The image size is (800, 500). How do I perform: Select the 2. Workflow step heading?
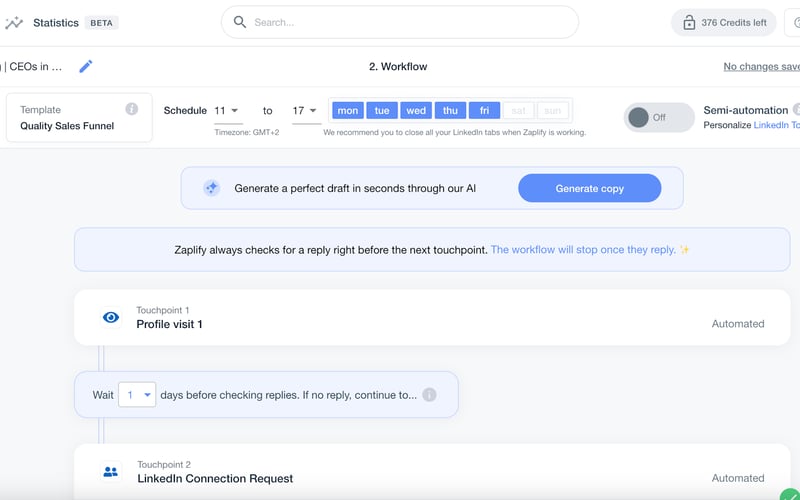[398, 66]
